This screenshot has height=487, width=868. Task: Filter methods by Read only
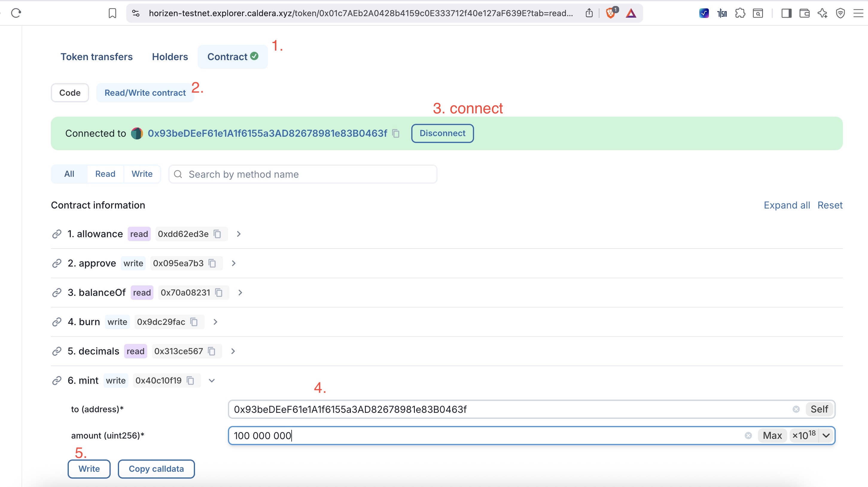105,174
